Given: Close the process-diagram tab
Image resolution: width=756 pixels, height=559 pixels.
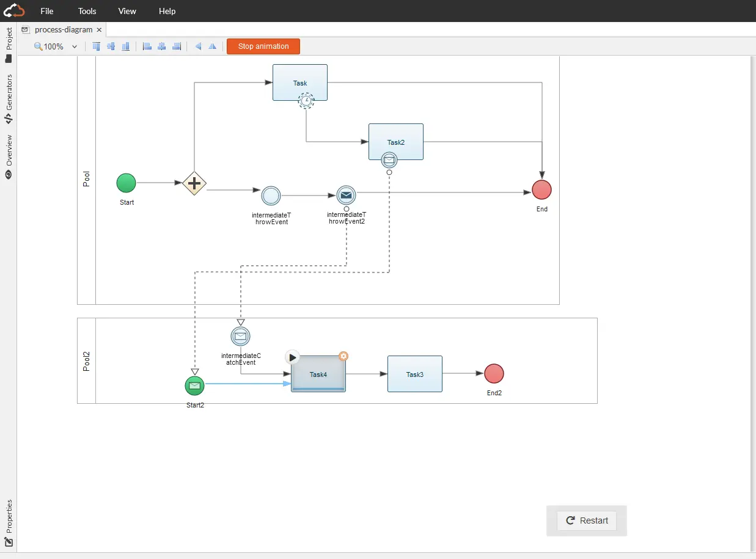Looking at the screenshot, I should (100, 29).
